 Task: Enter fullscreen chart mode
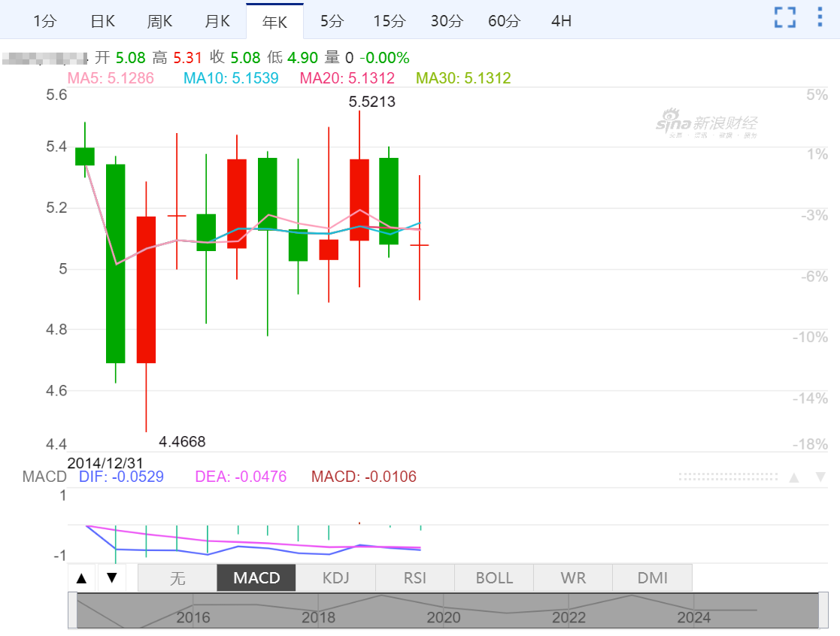tap(785, 18)
